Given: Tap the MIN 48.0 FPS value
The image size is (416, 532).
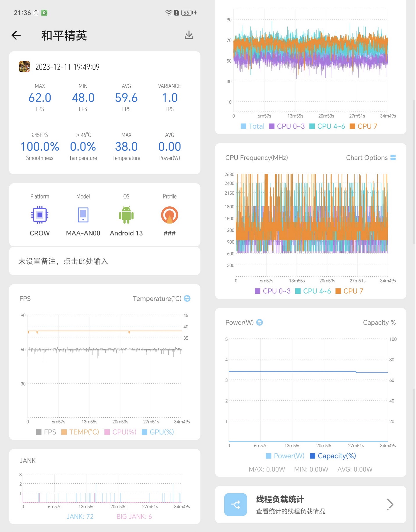Looking at the screenshot, I should pos(83,97).
